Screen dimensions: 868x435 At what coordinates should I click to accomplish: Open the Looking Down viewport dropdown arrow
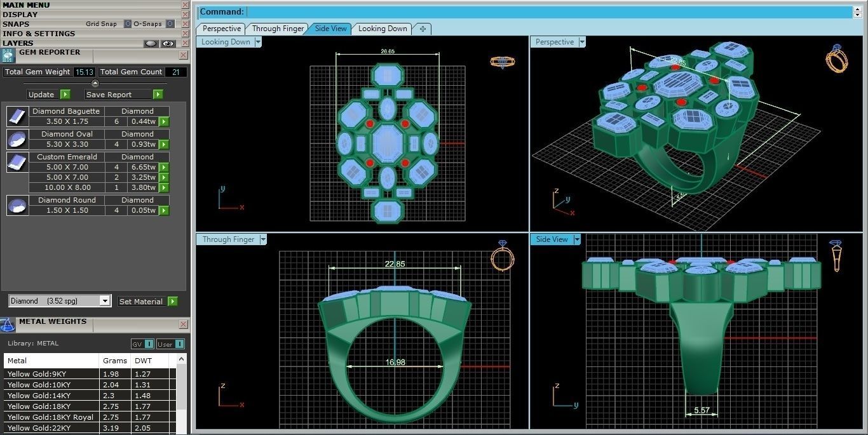point(257,42)
